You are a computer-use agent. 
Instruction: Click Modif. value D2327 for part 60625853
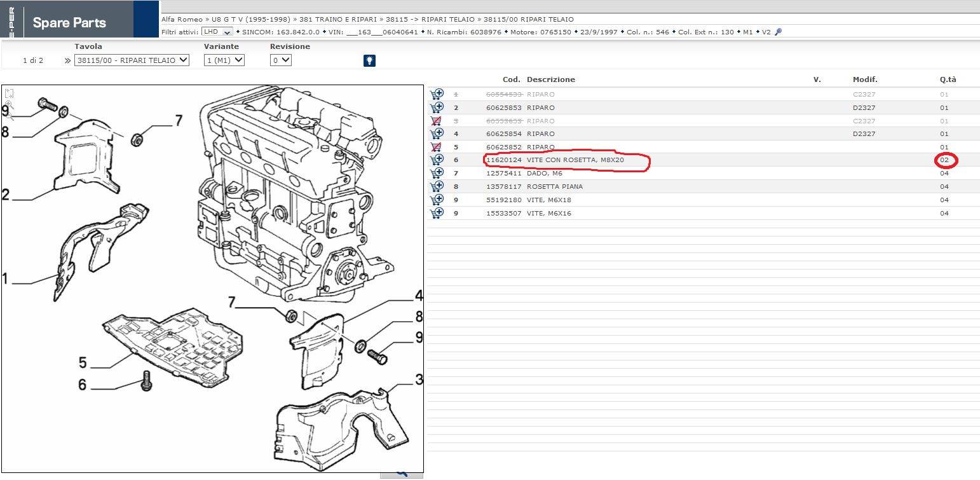point(864,107)
